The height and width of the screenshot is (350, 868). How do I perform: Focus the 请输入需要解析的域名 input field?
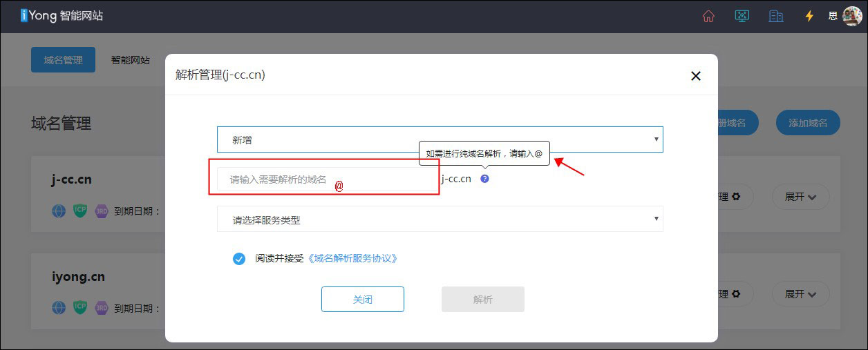325,179
